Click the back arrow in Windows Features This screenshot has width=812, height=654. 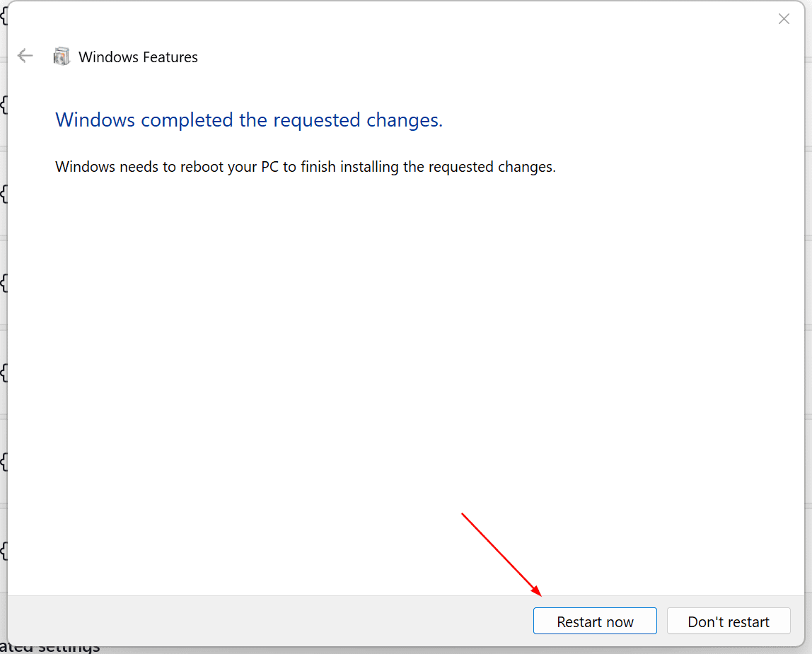click(x=25, y=57)
